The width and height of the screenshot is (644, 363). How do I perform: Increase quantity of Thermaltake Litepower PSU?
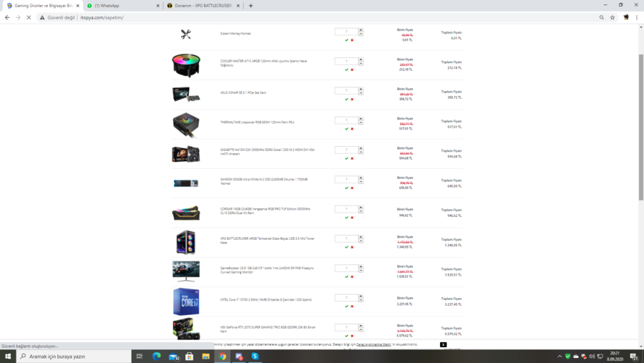361,119
